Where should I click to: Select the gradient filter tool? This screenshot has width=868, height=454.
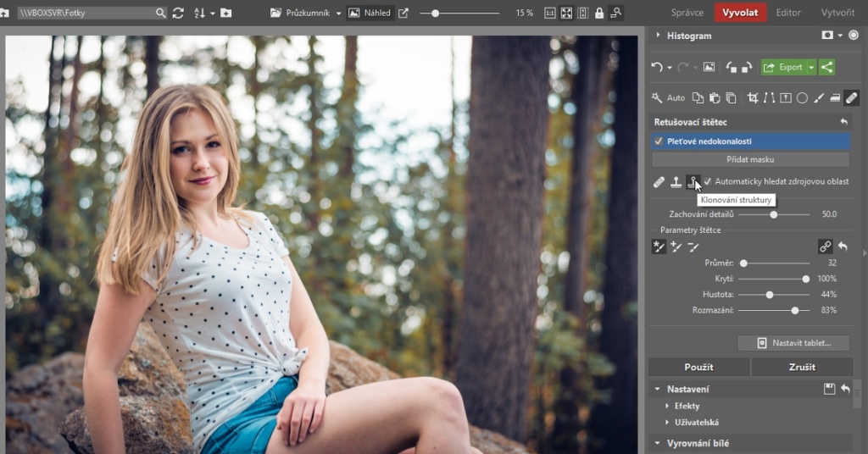click(786, 98)
